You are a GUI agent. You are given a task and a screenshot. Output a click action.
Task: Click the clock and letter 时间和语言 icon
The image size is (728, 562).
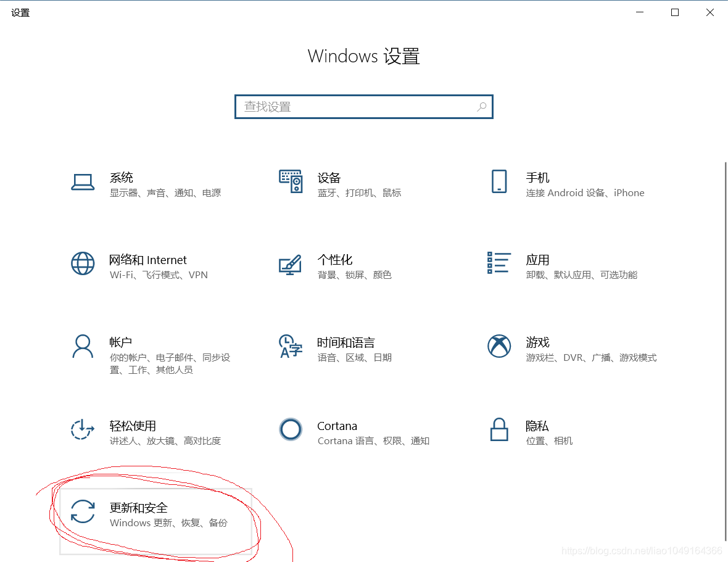[x=291, y=346]
